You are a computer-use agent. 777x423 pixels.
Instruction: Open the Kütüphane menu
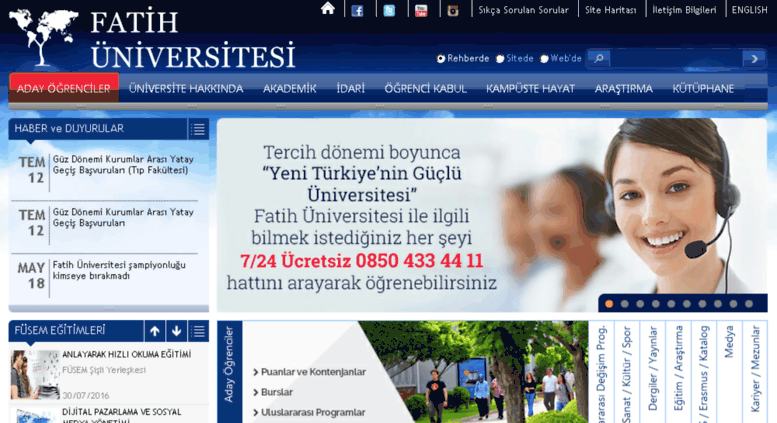[x=703, y=89]
